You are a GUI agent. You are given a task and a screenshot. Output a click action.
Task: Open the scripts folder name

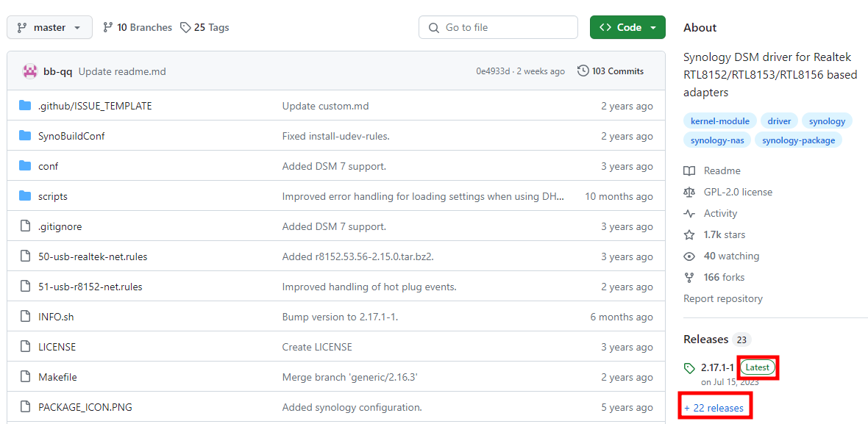[x=53, y=196]
